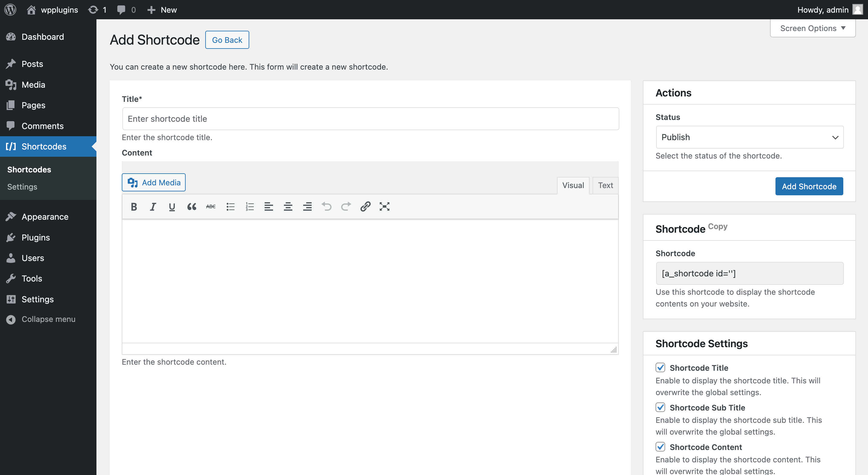Uncheck the Shortcode Title checkbox
Image resolution: width=868 pixels, height=475 pixels.
point(660,367)
